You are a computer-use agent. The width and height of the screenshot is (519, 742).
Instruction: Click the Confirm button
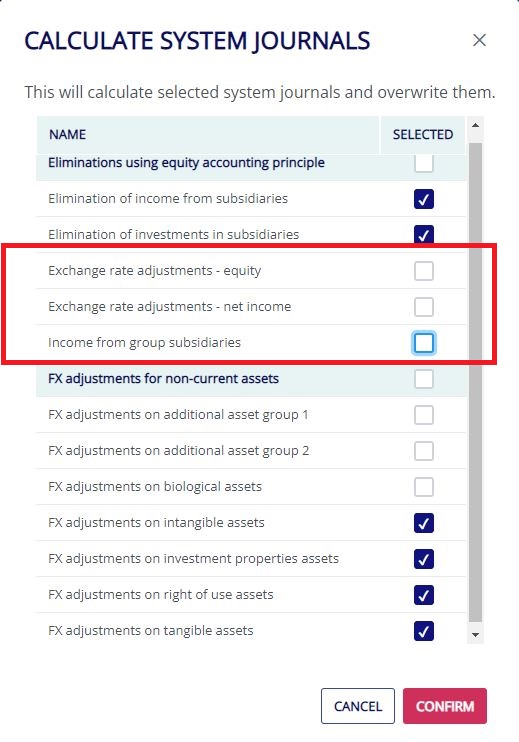point(445,706)
